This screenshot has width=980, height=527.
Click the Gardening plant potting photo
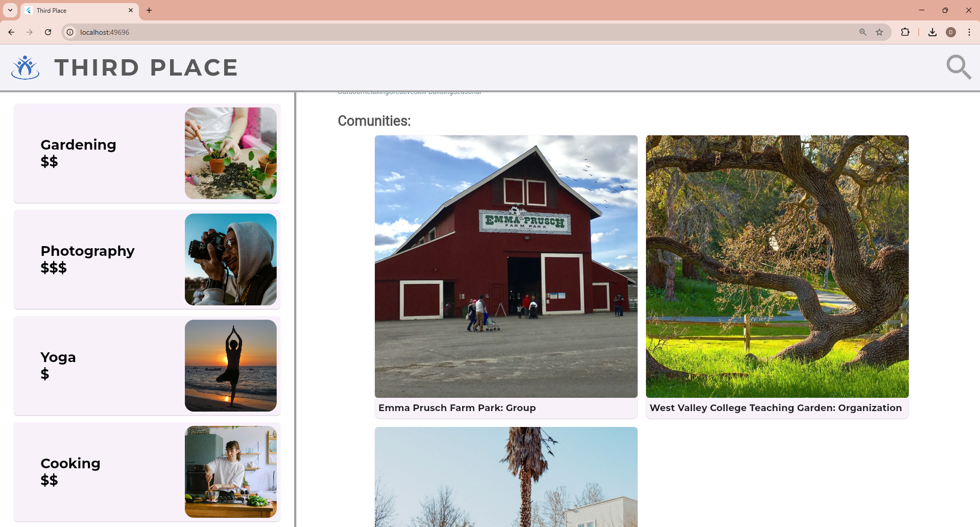click(x=231, y=153)
